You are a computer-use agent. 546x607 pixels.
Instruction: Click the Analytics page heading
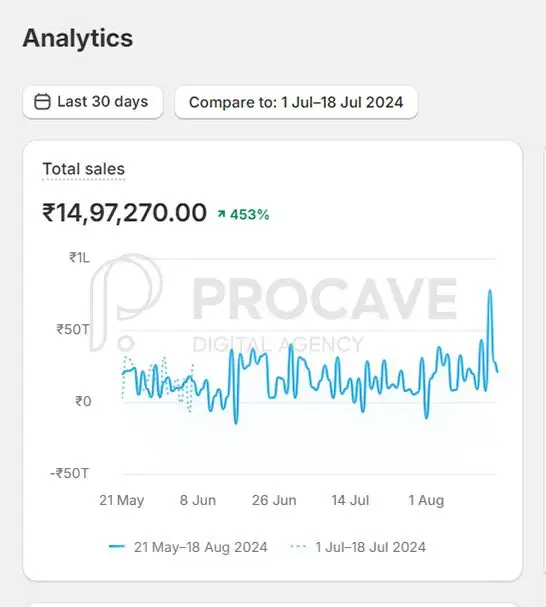coord(78,38)
